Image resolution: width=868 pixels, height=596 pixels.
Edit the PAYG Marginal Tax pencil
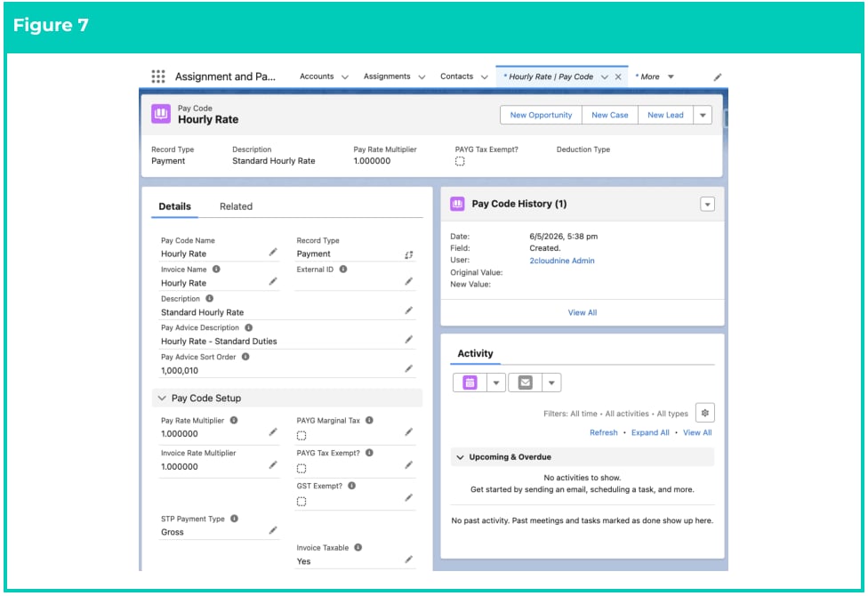click(x=408, y=432)
